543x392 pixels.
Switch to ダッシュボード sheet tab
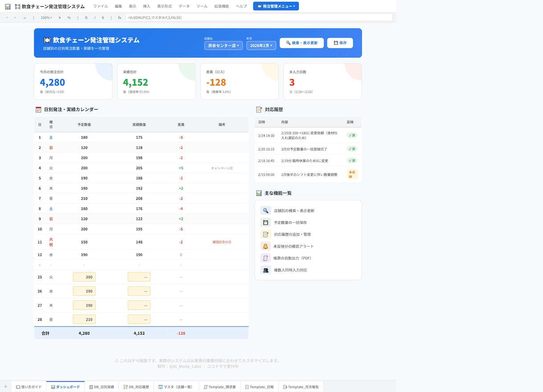(65, 387)
